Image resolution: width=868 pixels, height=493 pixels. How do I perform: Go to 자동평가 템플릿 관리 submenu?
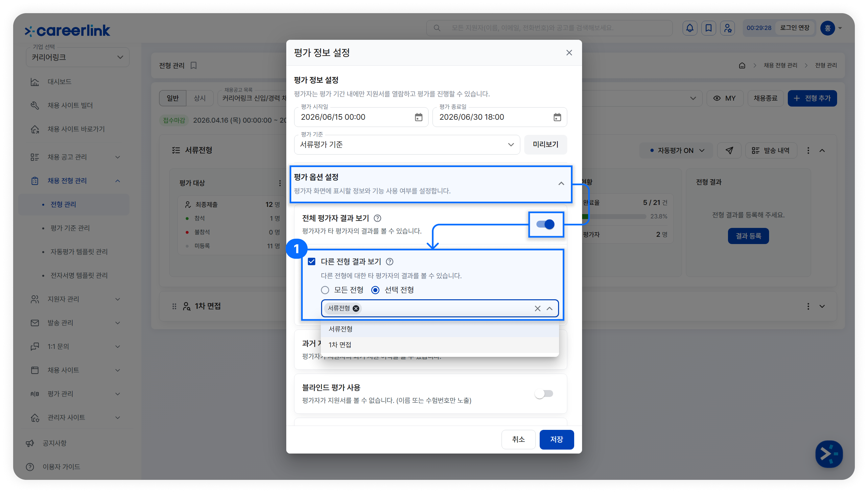tap(79, 252)
